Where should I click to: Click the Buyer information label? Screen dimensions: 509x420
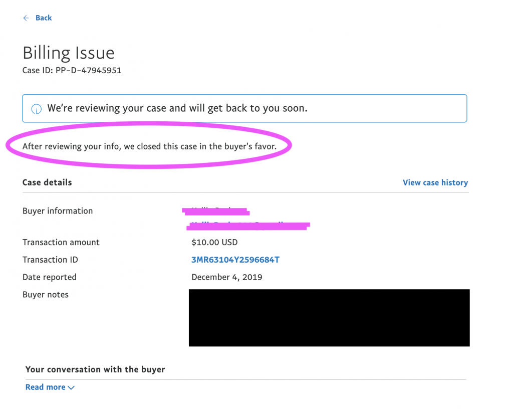coord(58,211)
